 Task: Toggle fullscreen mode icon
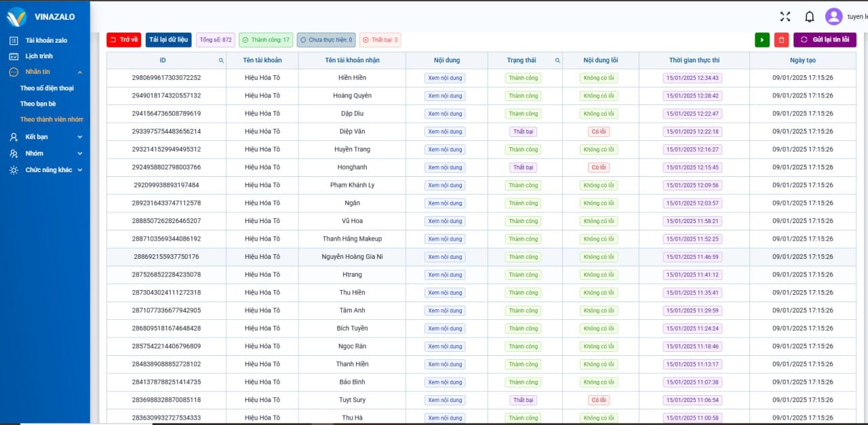[785, 17]
